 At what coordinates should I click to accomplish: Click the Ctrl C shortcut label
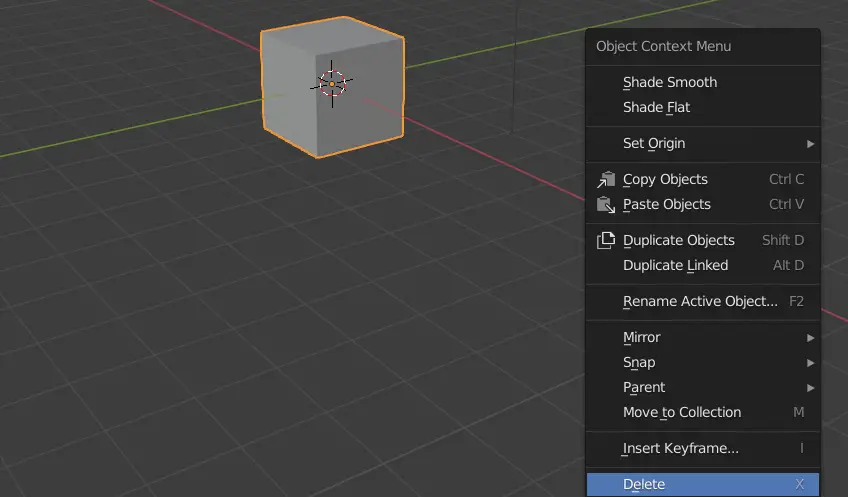coord(786,179)
